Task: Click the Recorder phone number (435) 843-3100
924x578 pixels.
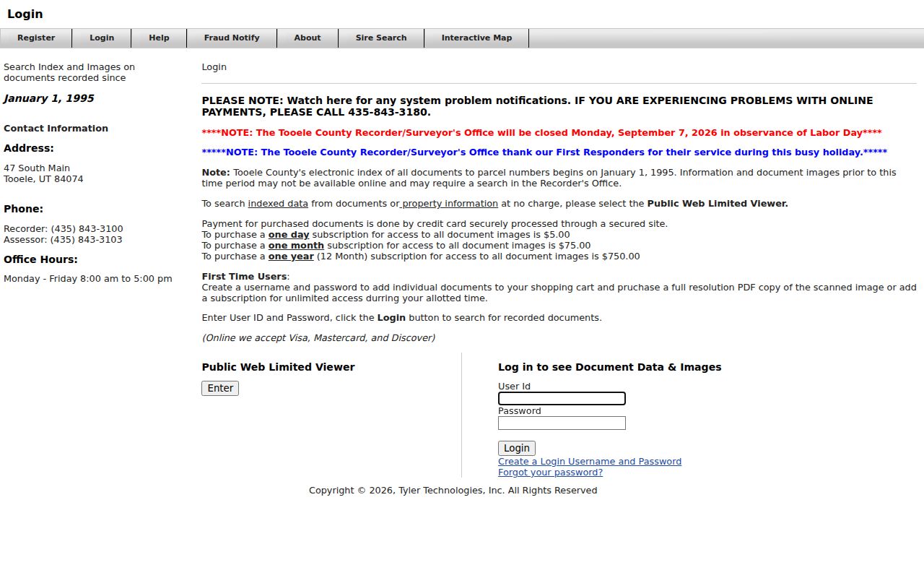Action: tap(87, 229)
